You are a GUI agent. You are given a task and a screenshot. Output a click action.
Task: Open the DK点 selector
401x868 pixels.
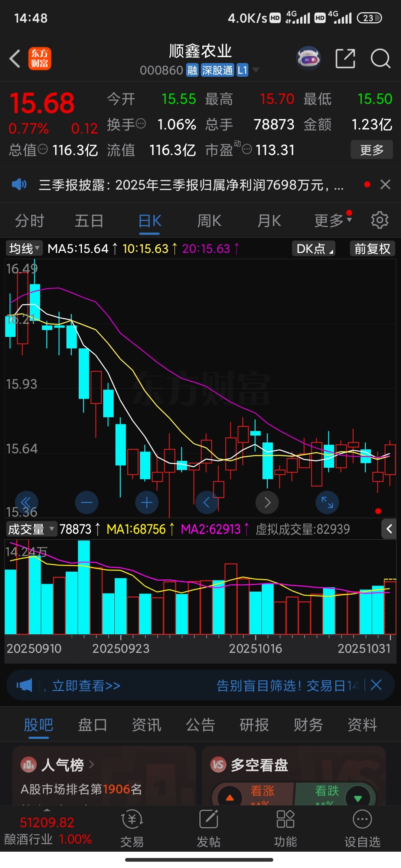314,249
